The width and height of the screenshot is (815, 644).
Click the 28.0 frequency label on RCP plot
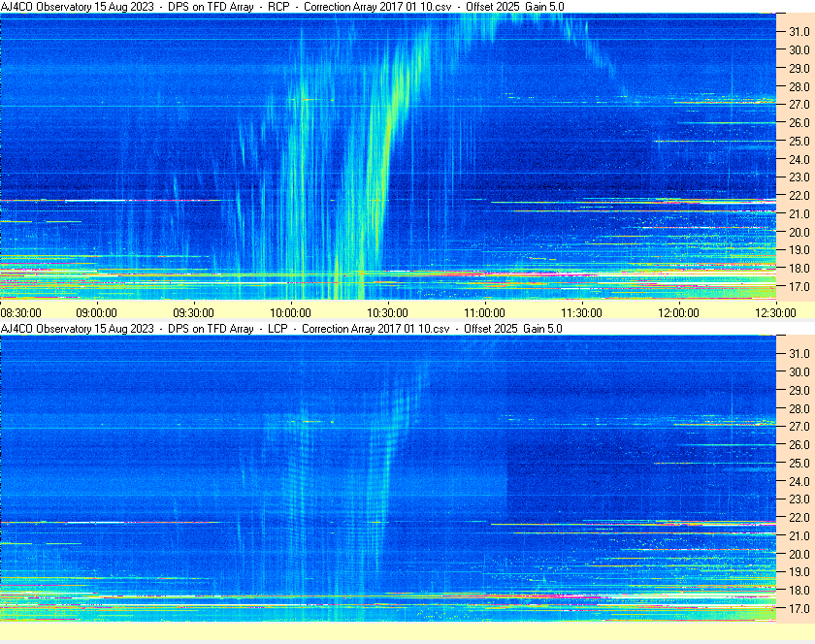click(799, 86)
